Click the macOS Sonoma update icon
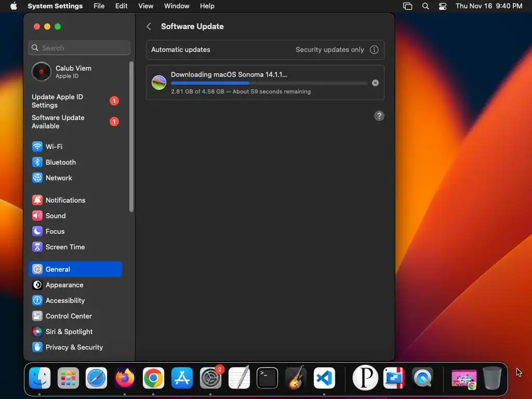The width and height of the screenshot is (532, 399). point(159,83)
